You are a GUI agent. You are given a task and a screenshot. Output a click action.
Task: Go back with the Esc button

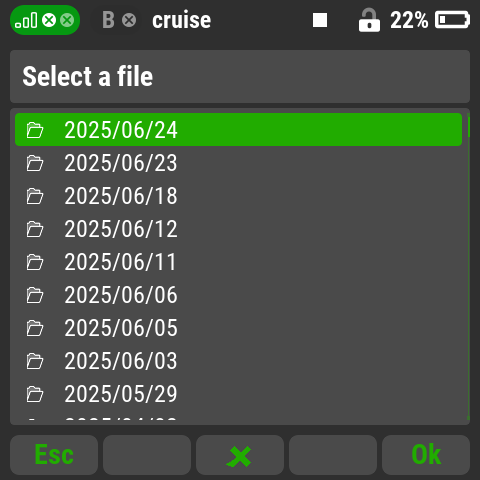click(x=54, y=455)
